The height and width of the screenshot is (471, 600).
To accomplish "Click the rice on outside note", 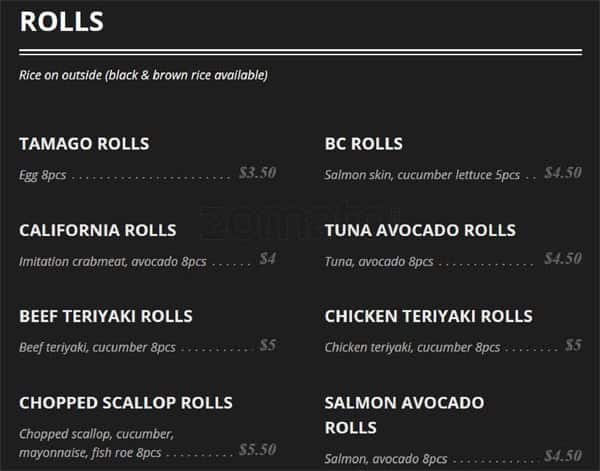I will (143, 75).
